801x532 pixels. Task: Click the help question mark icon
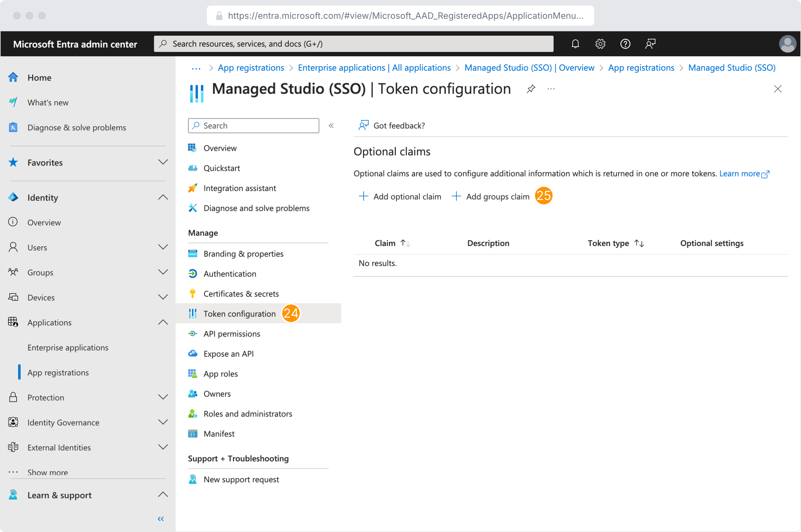point(625,44)
